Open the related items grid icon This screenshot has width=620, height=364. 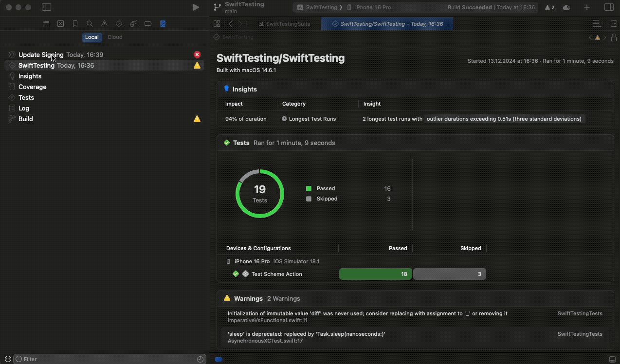(217, 24)
